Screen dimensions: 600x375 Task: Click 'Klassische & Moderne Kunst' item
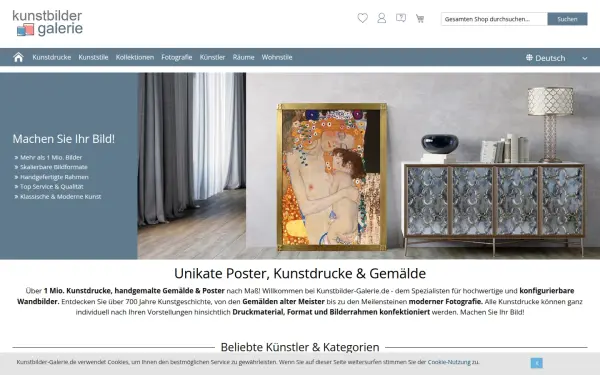click(x=60, y=197)
